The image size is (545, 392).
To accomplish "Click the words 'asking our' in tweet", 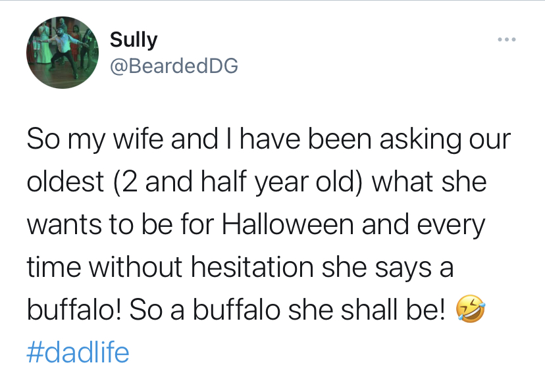I will click(445, 139).
